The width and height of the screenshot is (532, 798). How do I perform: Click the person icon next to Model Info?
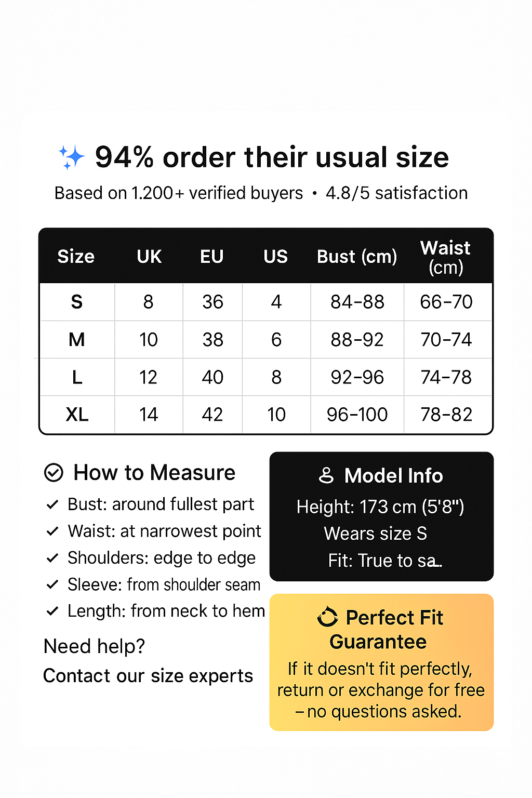click(x=326, y=475)
